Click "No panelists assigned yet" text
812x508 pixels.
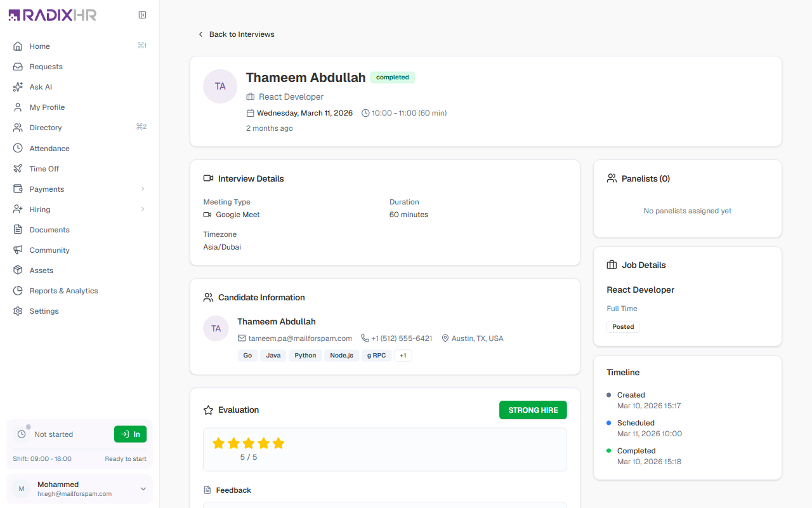688,211
